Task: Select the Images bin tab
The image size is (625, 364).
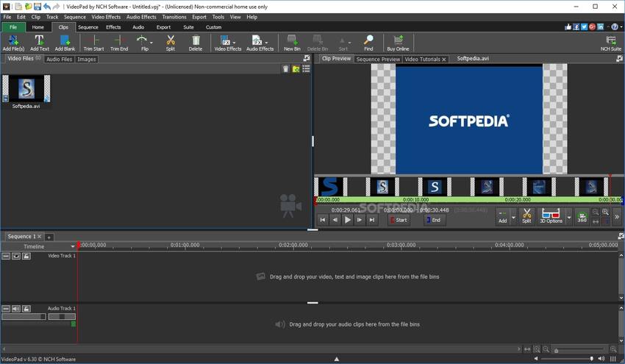Action: pyautogui.click(x=87, y=59)
